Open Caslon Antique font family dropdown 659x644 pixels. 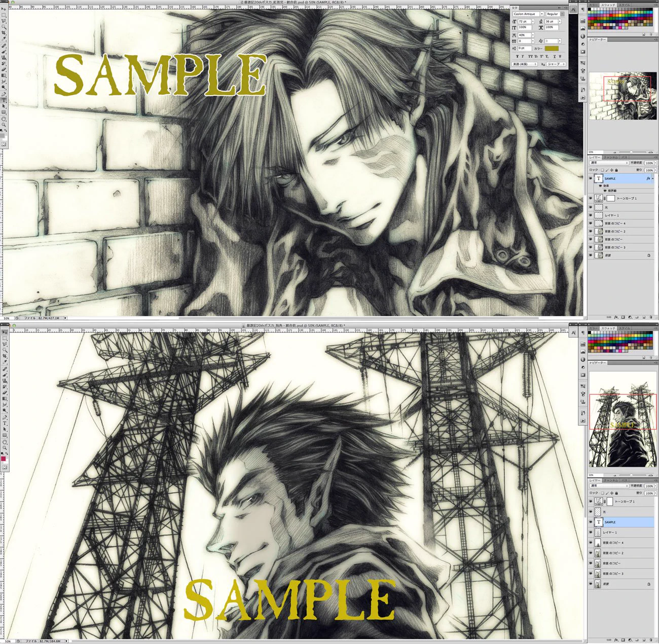click(x=542, y=14)
